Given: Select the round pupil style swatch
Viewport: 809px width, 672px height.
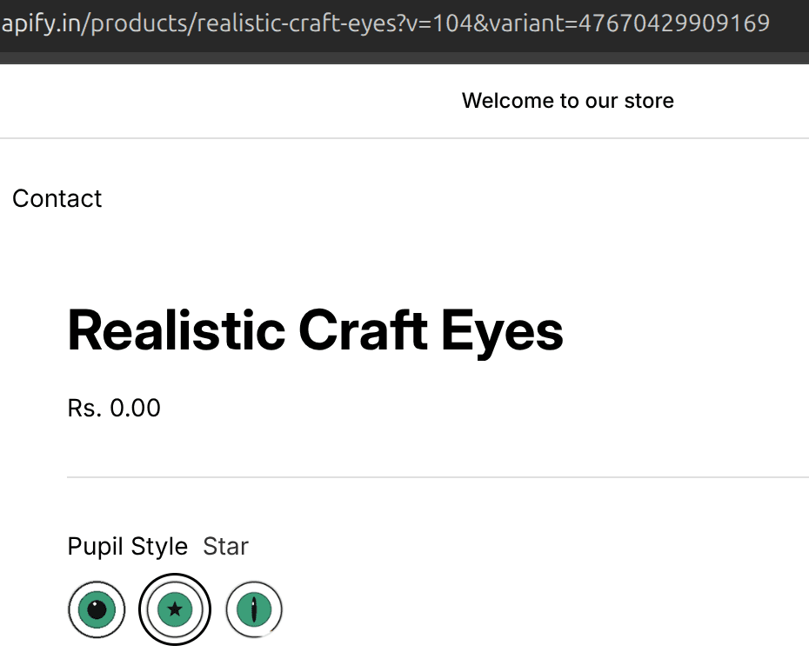Looking at the screenshot, I should click(97, 609).
